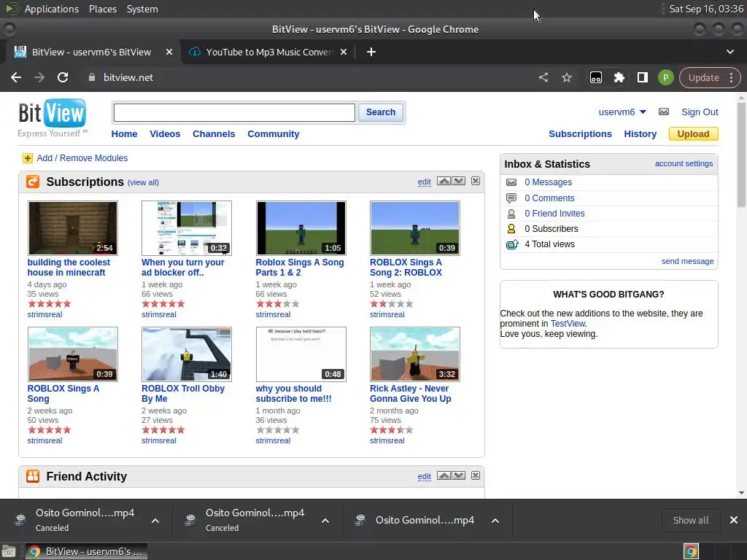Image resolution: width=747 pixels, height=560 pixels.
Task: Click the send message link
Action: (x=687, y=261)
